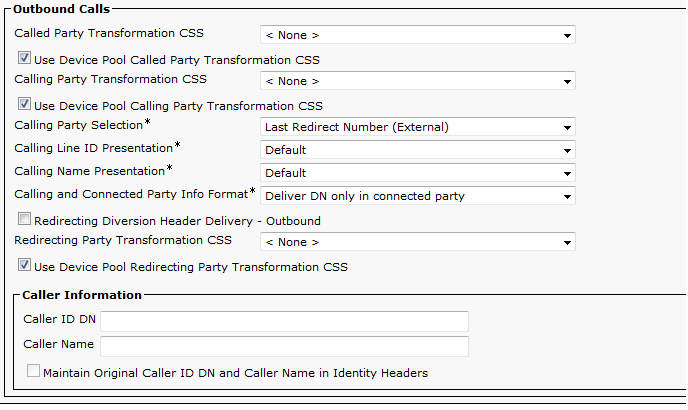
Task: Click the Use Device Pool Redirecting Party label
Action: coord(190,267)
